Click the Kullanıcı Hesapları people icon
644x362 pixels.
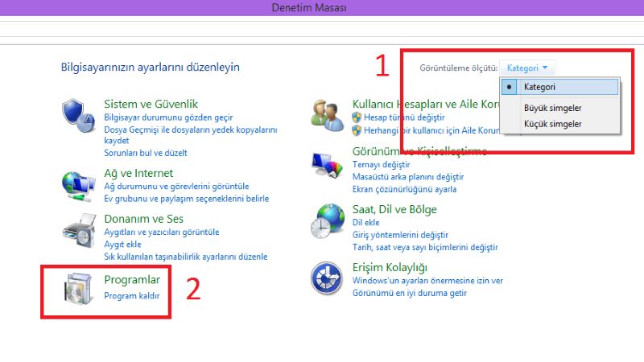coord(328,116)
